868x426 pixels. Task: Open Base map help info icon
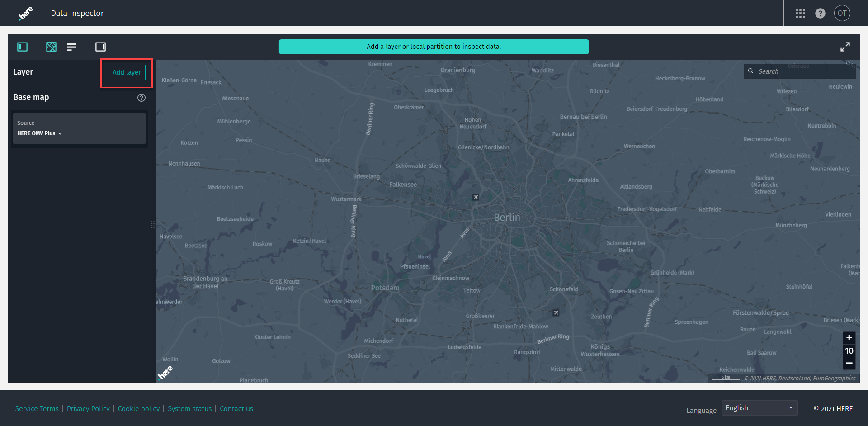pos(142,98)
